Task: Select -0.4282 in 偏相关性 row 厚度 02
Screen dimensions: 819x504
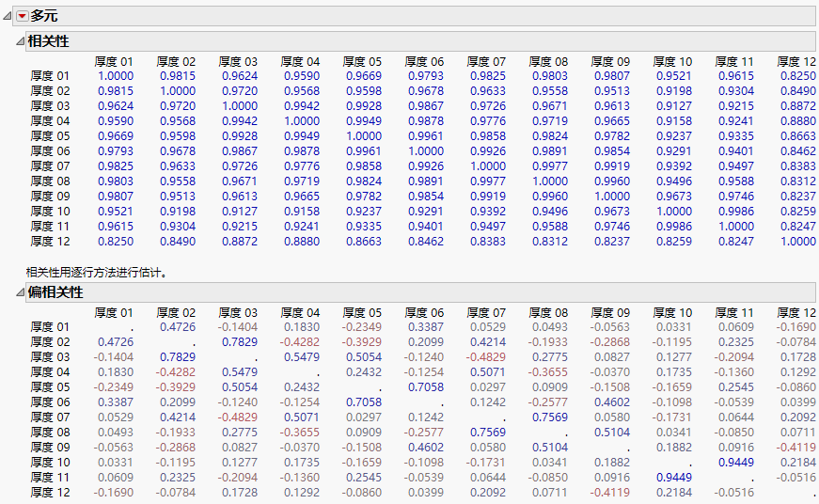Action: [300, 342]
